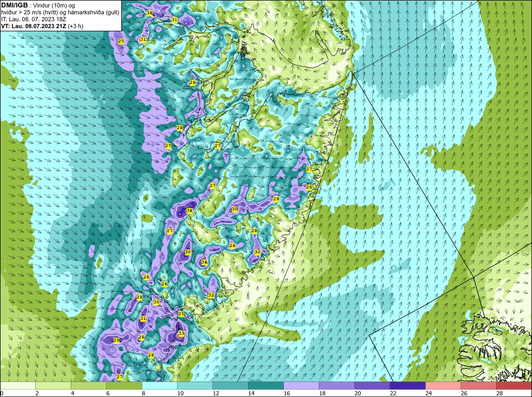This screenshot has height=397, width=532.
Task: Select the 26–28 m/s salmon red swatch
Action: (x=478, y=386)
